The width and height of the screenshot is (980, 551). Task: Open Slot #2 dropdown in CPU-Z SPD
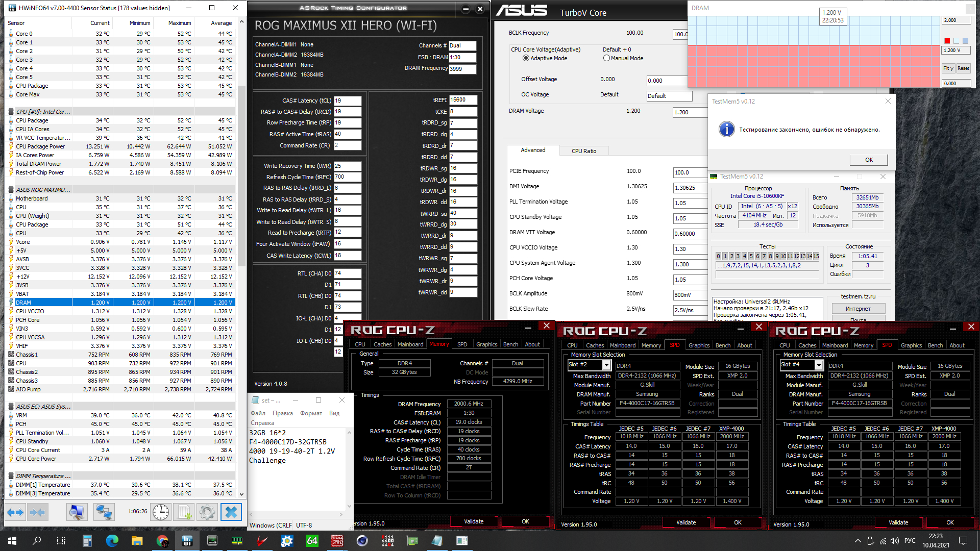point(606,365)
